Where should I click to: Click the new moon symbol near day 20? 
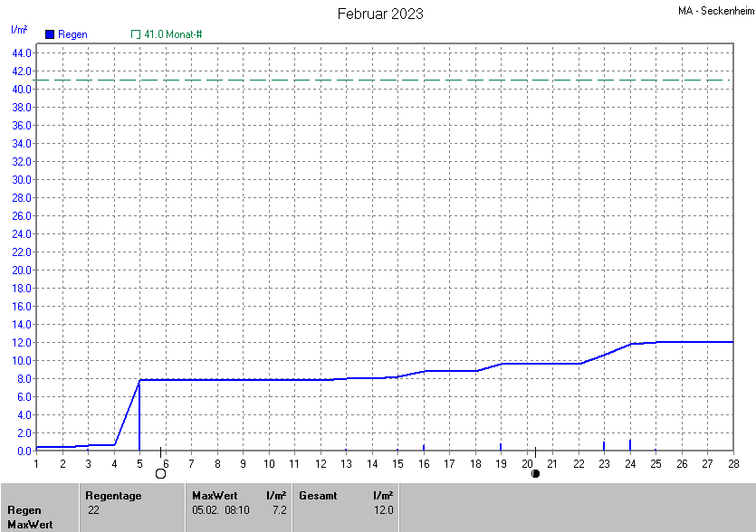(x=535, y=473)
